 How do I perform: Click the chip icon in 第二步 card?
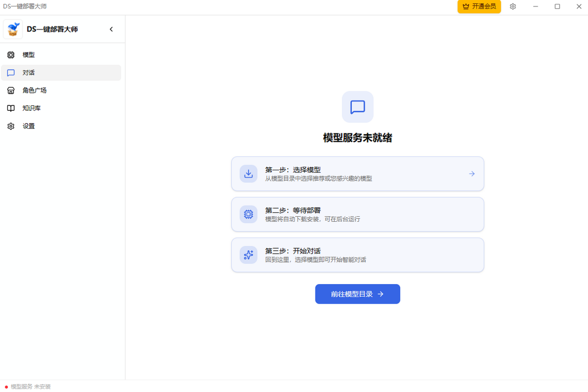coord(248,214)
